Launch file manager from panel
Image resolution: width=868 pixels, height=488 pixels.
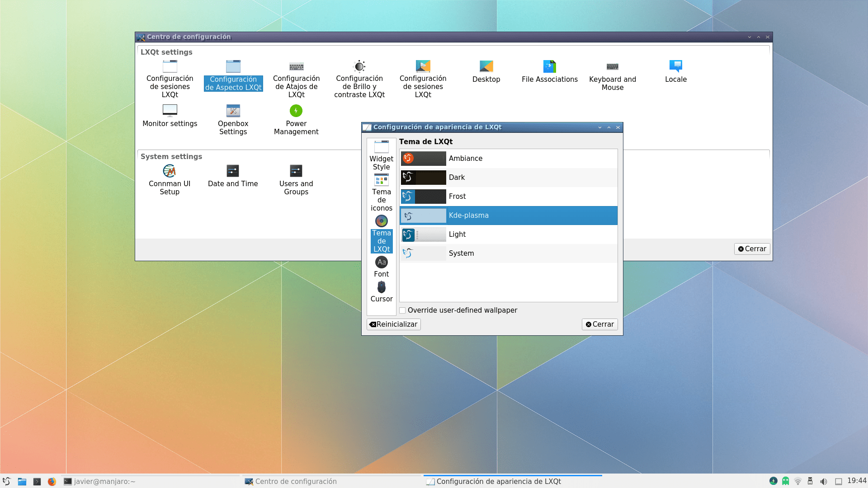pyautogui.click(x=22, y=482)
